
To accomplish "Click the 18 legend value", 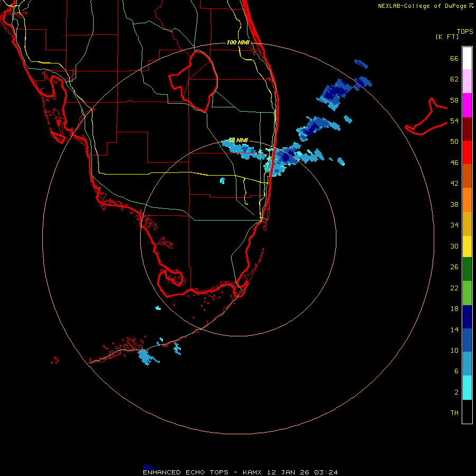I will tap(454, 309).
